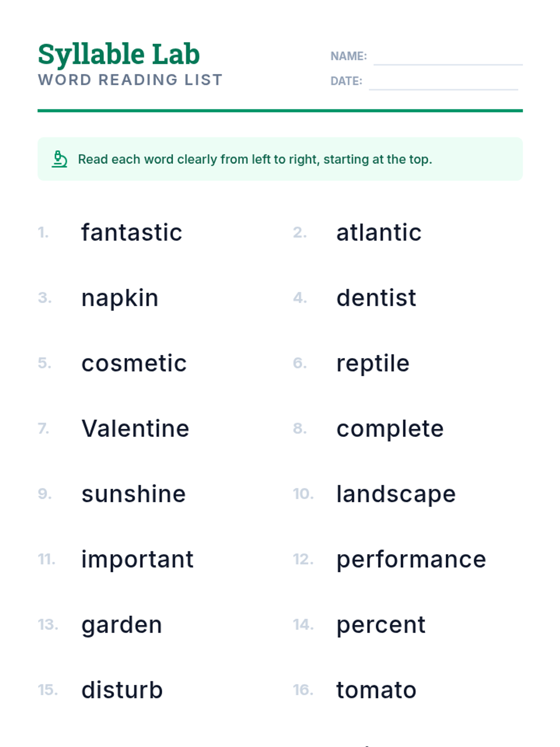
Task: Select the word fantastic
Action: point(132,233)
